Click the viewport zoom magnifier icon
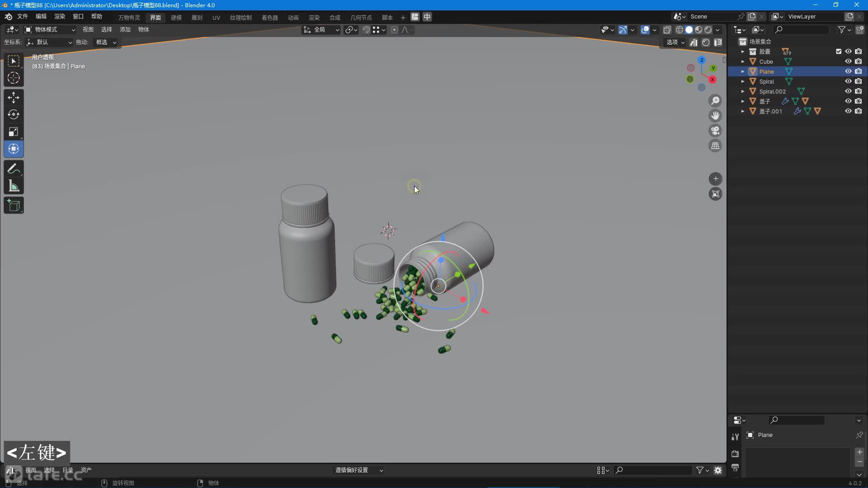 coord(715,101)
